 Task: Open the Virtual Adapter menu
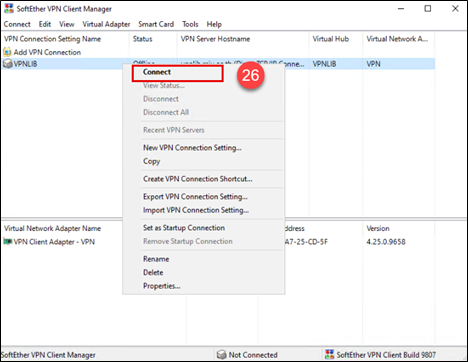[x=106, y=24]
